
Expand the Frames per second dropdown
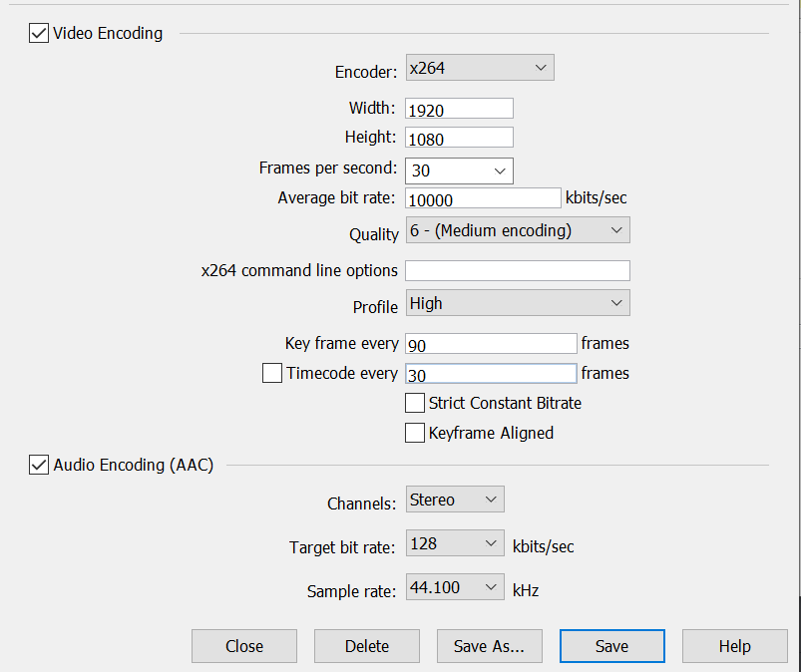pyautogui.click(x=459, y=170)
